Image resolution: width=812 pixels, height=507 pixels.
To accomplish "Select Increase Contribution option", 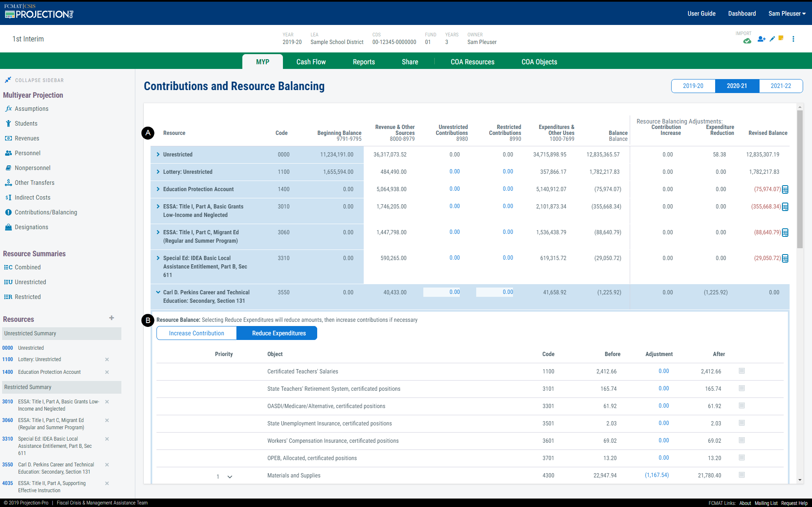I will [x=197, y=333].
